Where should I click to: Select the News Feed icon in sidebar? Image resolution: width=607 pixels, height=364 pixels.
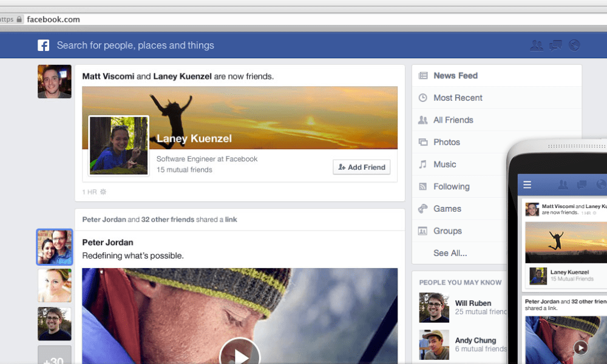click(422, 75)
